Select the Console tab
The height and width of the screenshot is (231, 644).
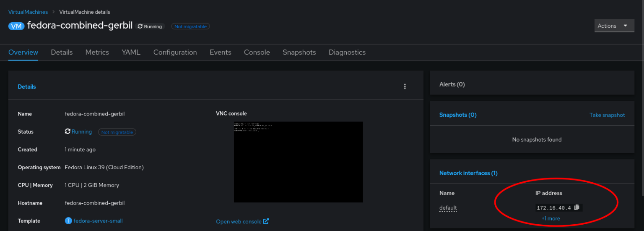[257, 52]
